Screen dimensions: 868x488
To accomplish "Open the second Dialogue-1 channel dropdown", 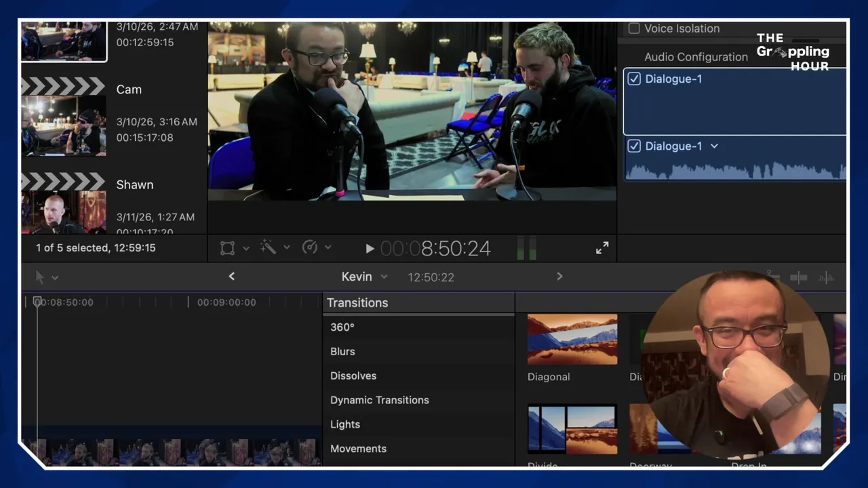I will click(714, 146).
